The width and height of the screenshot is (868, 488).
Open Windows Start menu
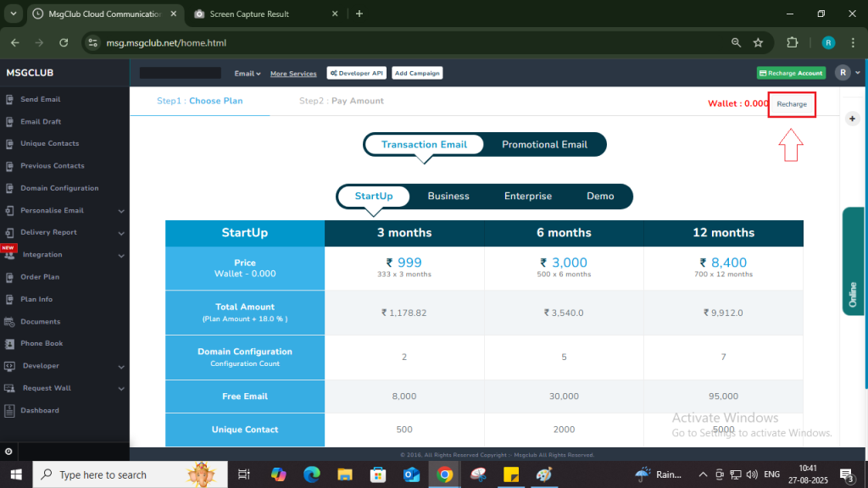click(x=16, y=474)
